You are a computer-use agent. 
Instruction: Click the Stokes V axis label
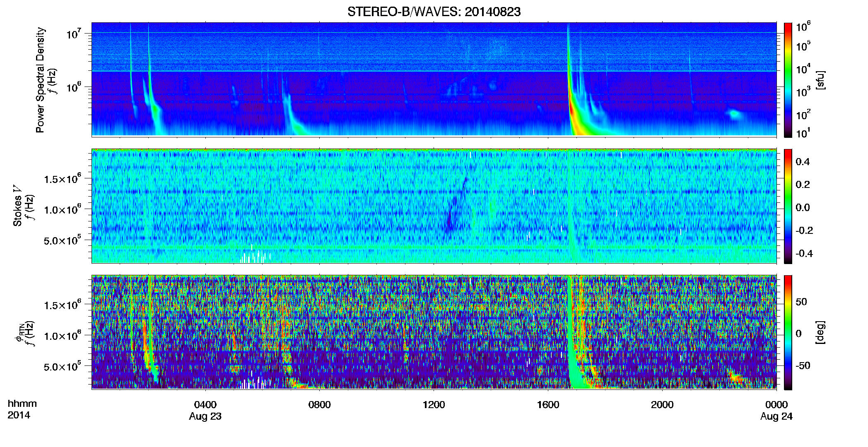click(x=17, y=205)
